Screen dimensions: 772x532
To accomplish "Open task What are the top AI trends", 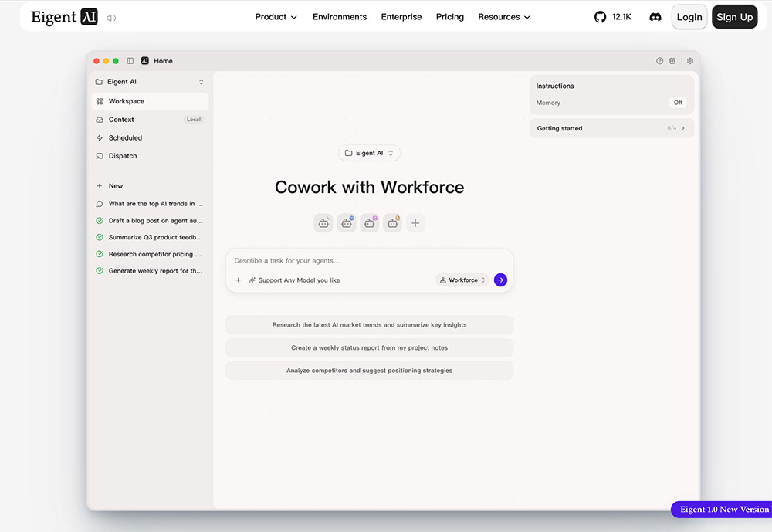I will pyautogui.click(x=151, y=204).
